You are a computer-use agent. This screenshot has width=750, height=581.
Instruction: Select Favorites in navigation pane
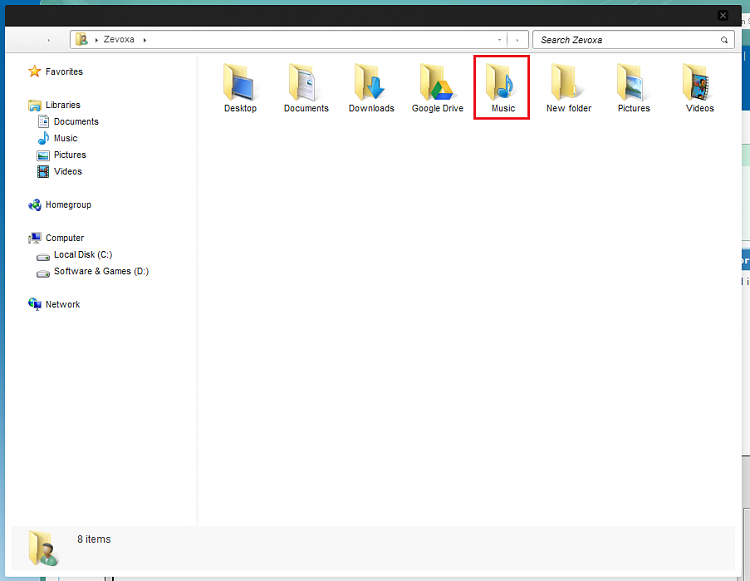pyautogui.click(x=64, y=72)
